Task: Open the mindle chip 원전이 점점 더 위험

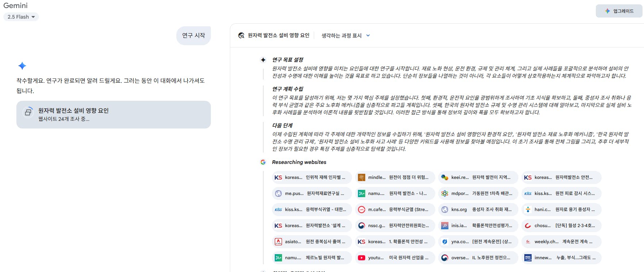Action: coord(395,177)
